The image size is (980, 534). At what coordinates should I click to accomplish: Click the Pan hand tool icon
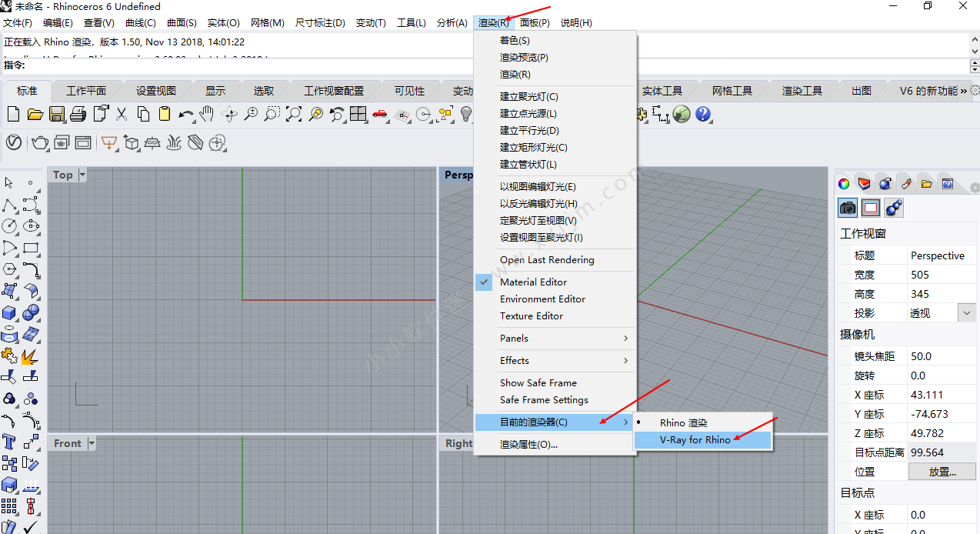point(207,115)
